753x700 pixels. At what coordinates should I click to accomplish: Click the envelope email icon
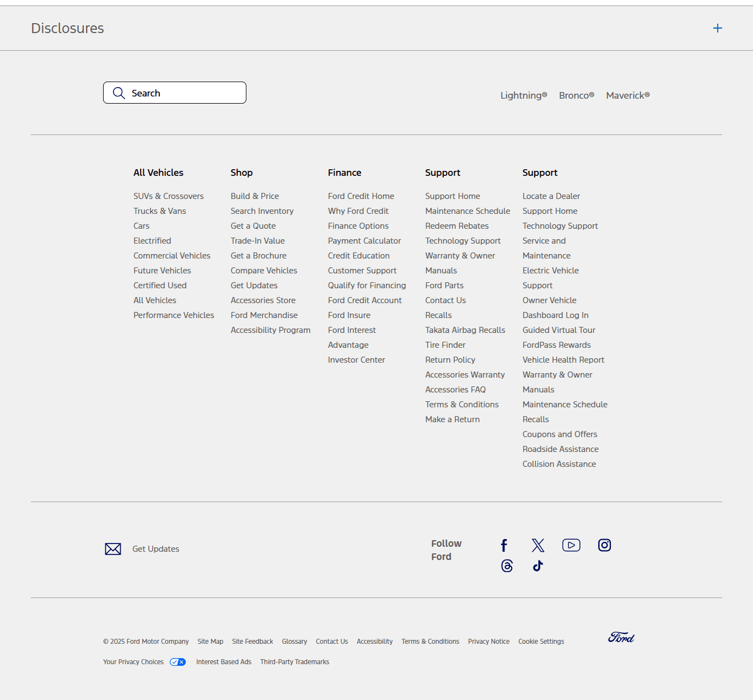pyautogui.click(x=113, y=549)
